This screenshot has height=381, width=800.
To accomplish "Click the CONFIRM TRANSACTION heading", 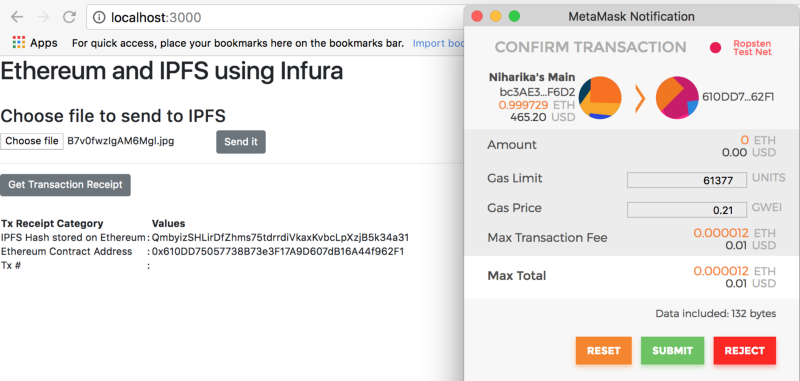I will [590, 47].
